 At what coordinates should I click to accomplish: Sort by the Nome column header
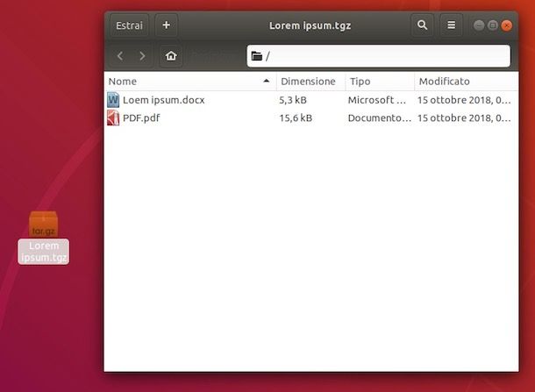click(189, 82)
